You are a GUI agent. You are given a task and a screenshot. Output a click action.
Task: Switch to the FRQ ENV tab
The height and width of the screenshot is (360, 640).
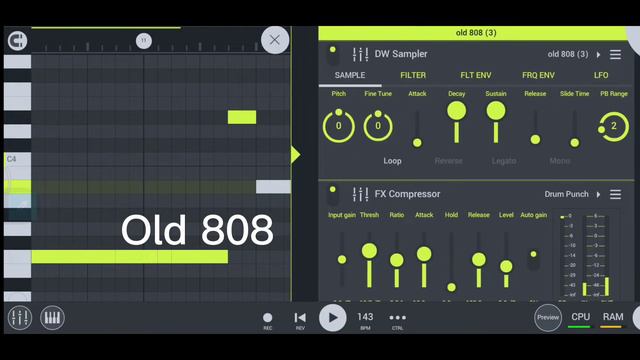[x=538, y=76]
